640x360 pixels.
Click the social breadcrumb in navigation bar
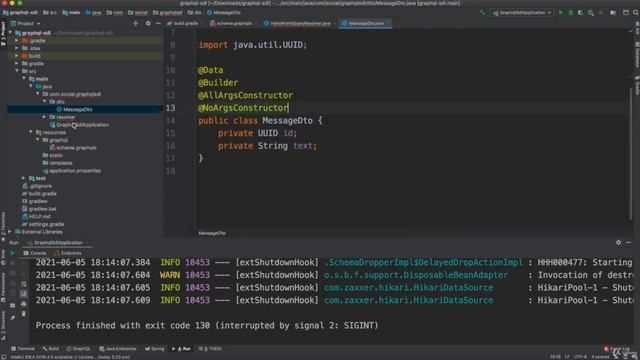(x=138, y=13)
